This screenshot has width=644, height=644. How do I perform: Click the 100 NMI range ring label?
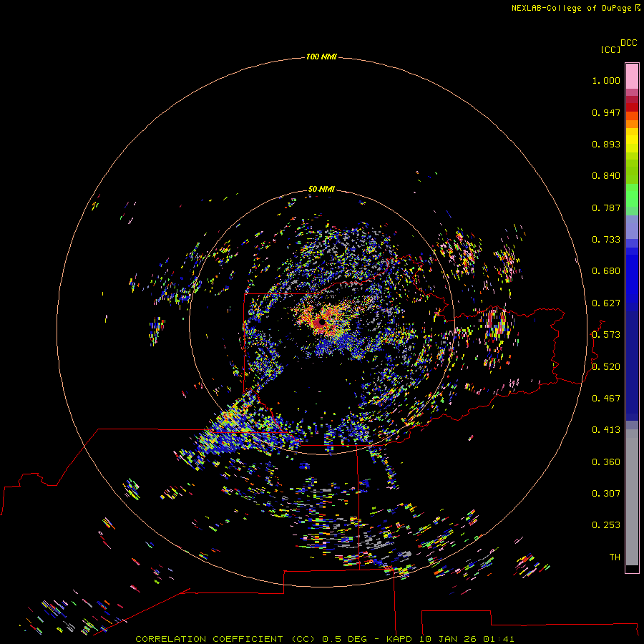pos(321,57)
